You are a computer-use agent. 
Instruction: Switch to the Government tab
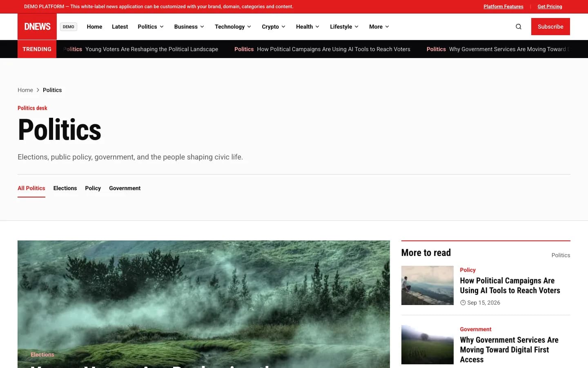(125, 188)
